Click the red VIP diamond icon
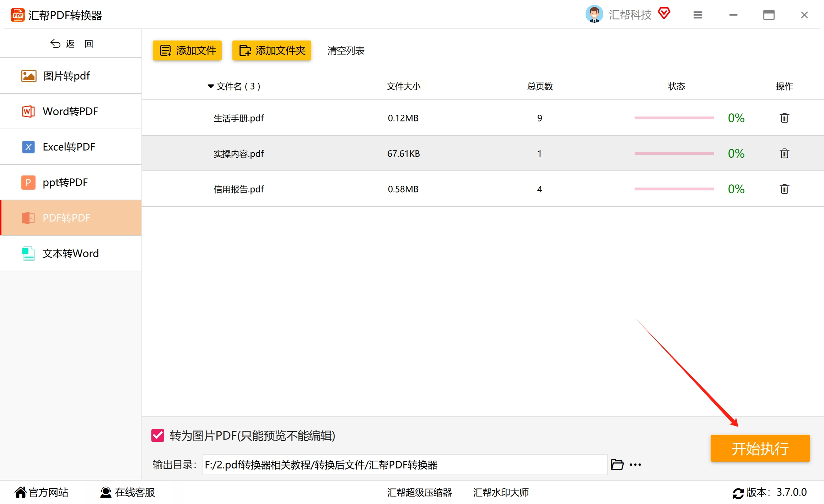This screenshot has height=504, width=824. (x=664, y=13)
